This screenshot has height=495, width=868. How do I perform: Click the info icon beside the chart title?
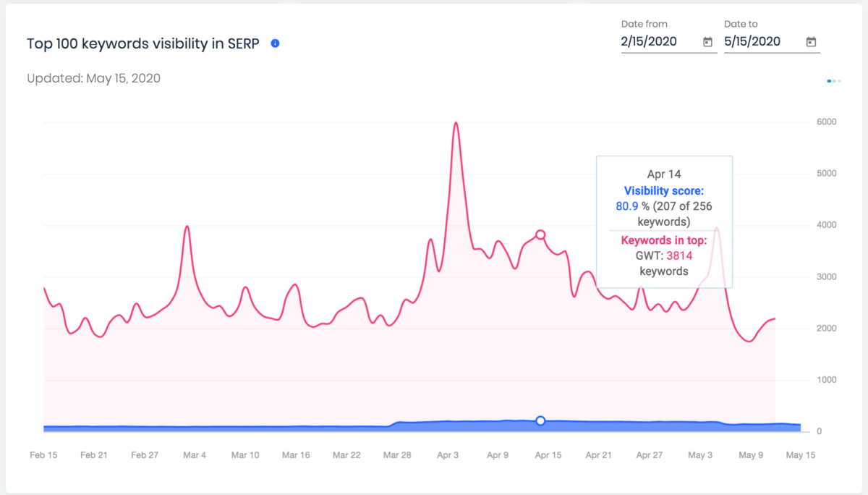(275, 43)
